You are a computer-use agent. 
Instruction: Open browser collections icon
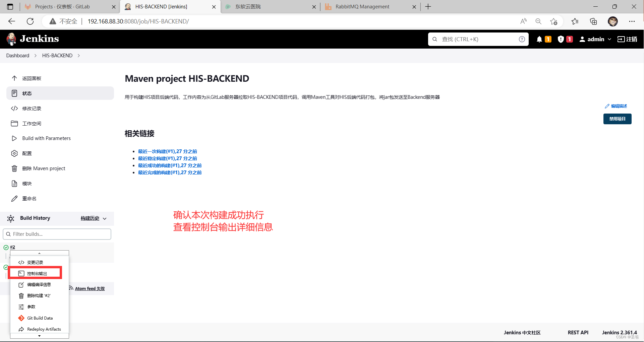pos(593,21)
